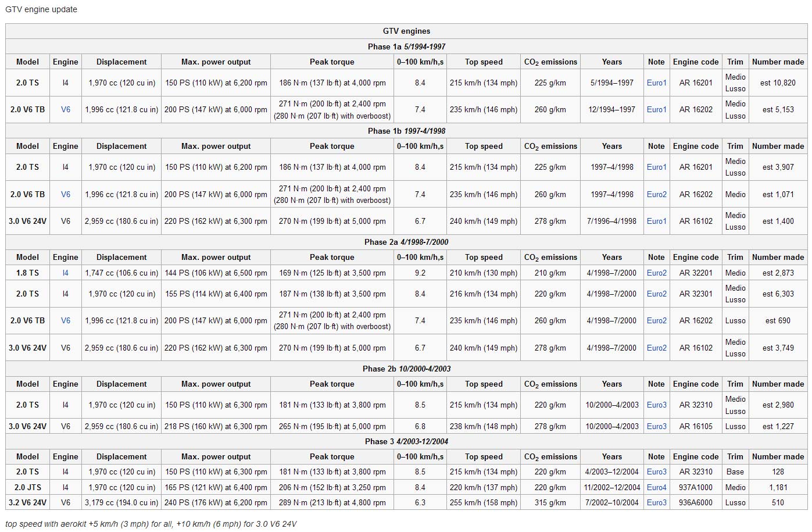Select the 'est 2,873' cell
Screen dimensions: 812x532
coord(778,273)
